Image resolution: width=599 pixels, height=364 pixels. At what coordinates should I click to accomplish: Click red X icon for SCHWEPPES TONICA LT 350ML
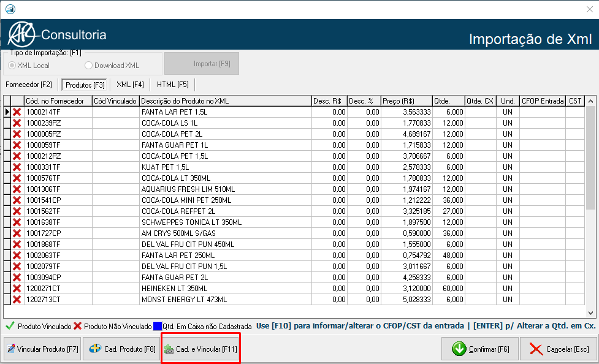[17, 222]
